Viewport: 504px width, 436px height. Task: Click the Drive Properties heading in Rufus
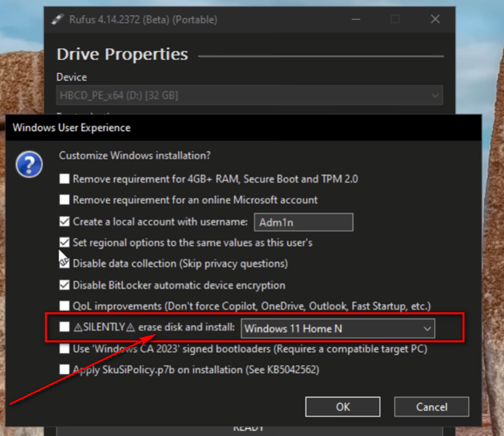click(x=122, y=54)
